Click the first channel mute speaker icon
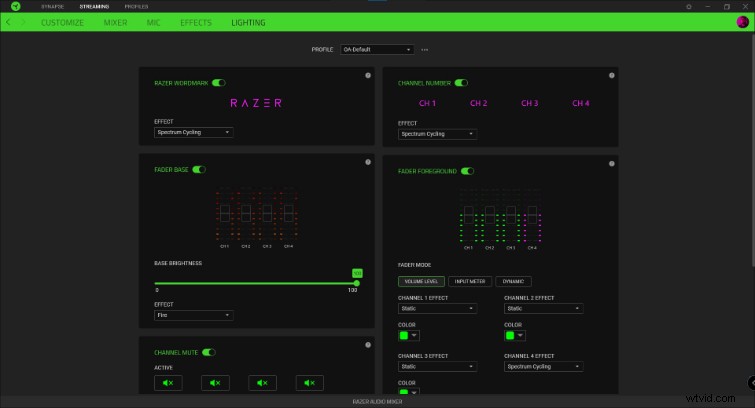Screen dimensions: 755x408 168,383
